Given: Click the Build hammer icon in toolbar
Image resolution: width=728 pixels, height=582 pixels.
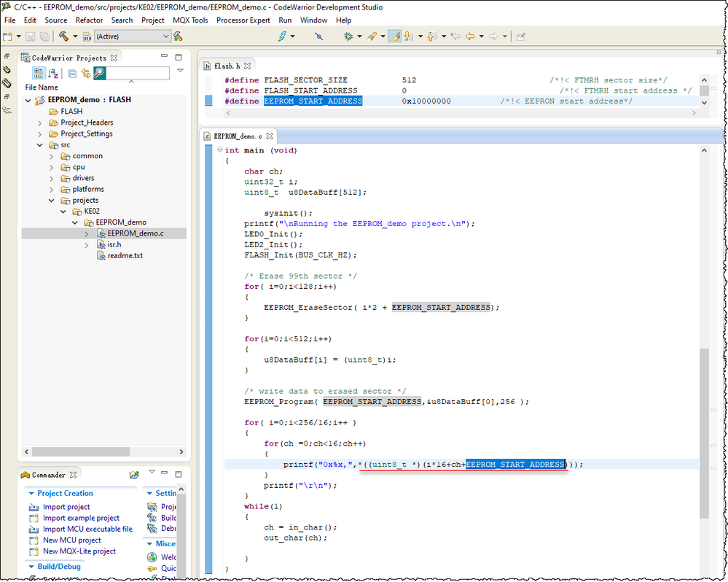Looking at the screenshot, I should (x=63, y=36).
